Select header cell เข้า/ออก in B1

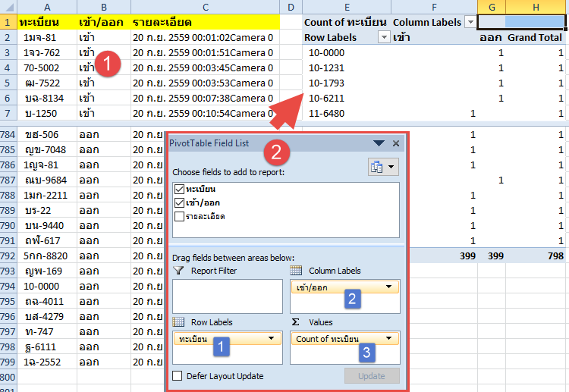point(104,22)
